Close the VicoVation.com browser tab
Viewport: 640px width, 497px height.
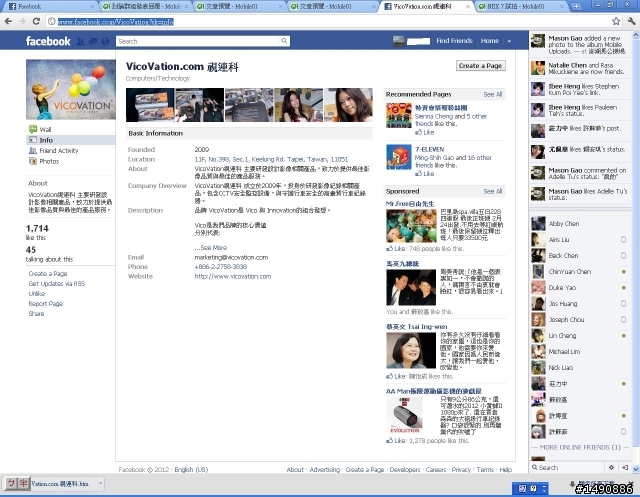point(468,7)
